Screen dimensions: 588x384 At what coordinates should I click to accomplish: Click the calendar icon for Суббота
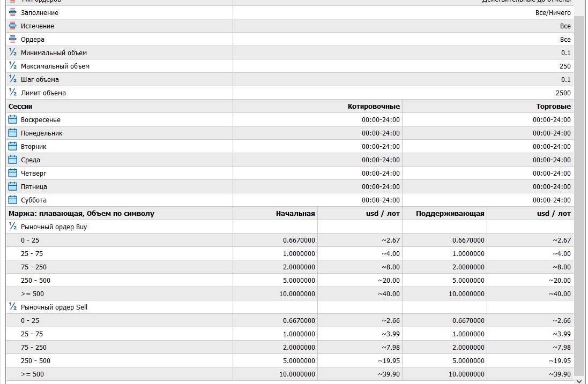(x=13, y=200)
